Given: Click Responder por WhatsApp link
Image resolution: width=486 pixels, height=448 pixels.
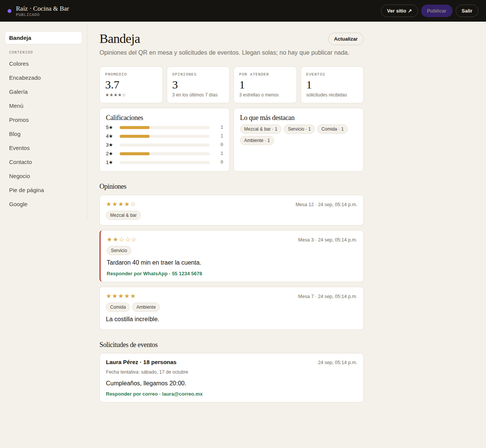Looking at the screenshot, I should [154, 274].
